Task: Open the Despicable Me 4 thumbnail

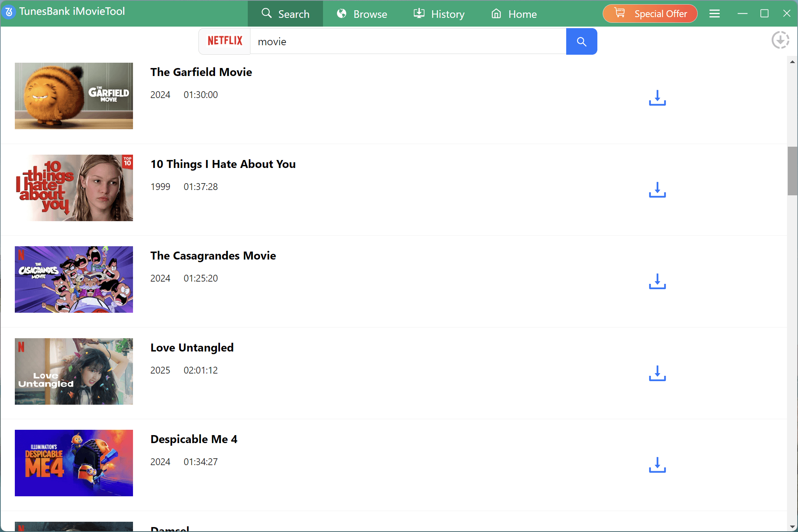Action: 74,463
